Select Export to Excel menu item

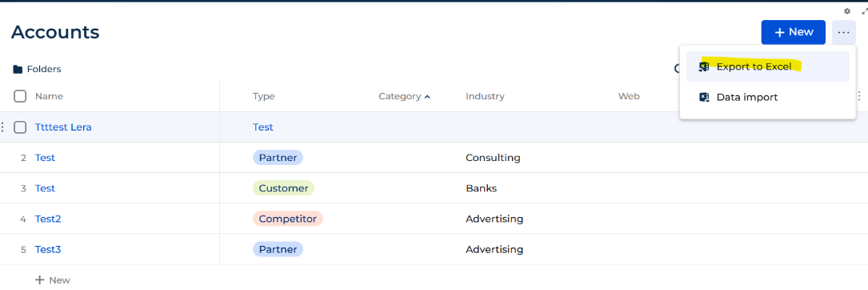[x=767, y=66]
